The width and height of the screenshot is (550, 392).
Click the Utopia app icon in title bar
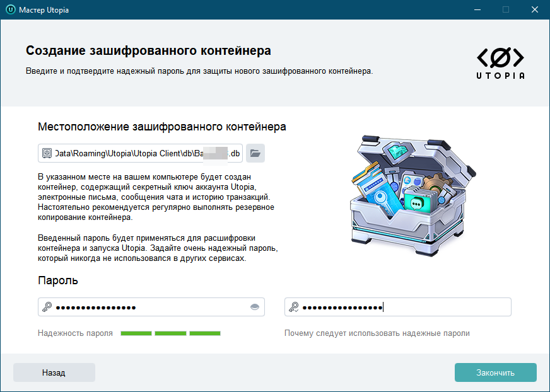click(x=11, y=9)
